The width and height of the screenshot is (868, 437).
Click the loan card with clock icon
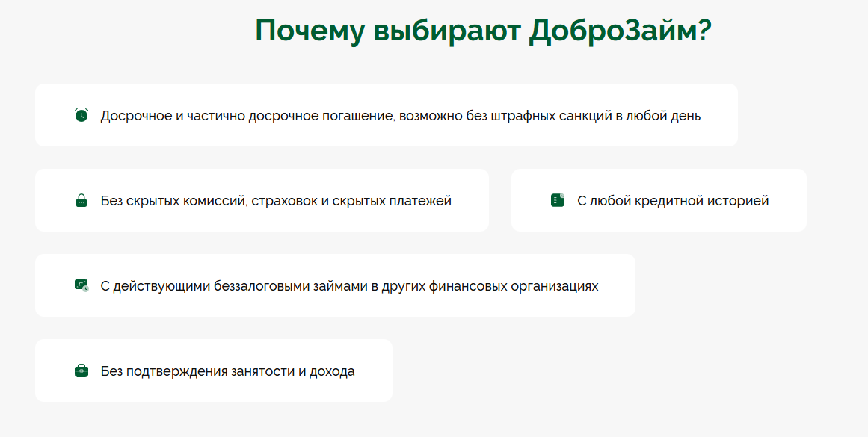81,285
